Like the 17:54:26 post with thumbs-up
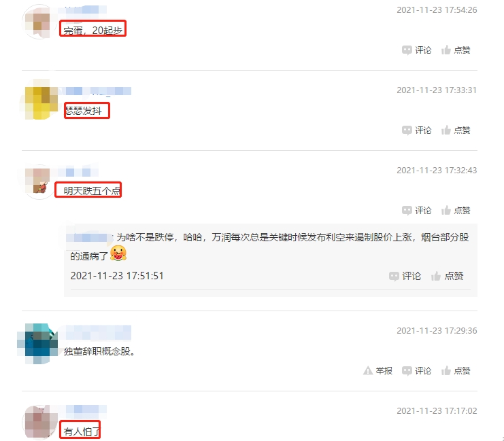504x441 pixels. [x=446, y=50]
